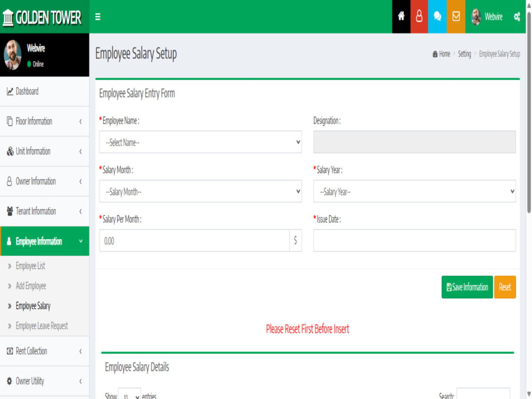Expand Owner Information chevron
Screen dimensions: 532x399
80,181
